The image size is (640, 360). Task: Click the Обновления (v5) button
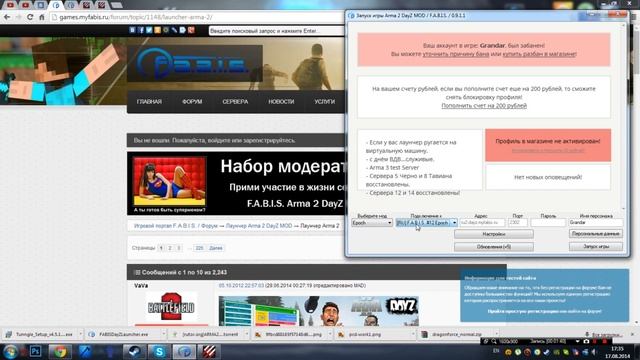click(x=493, y=247)
